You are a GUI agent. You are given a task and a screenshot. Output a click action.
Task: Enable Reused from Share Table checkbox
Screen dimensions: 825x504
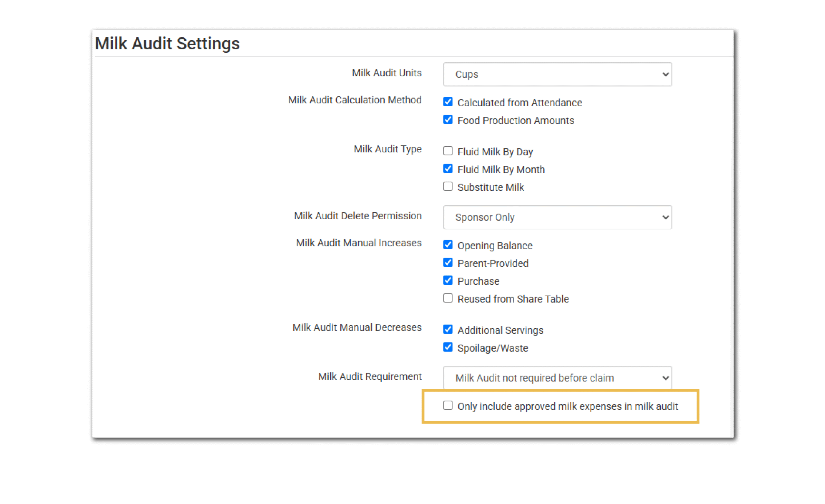click(448, 298)
